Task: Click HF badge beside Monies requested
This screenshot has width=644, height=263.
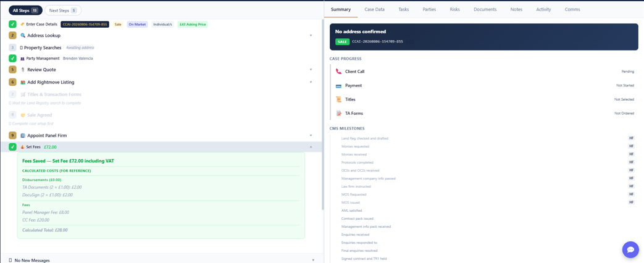Action: (631, 146)
